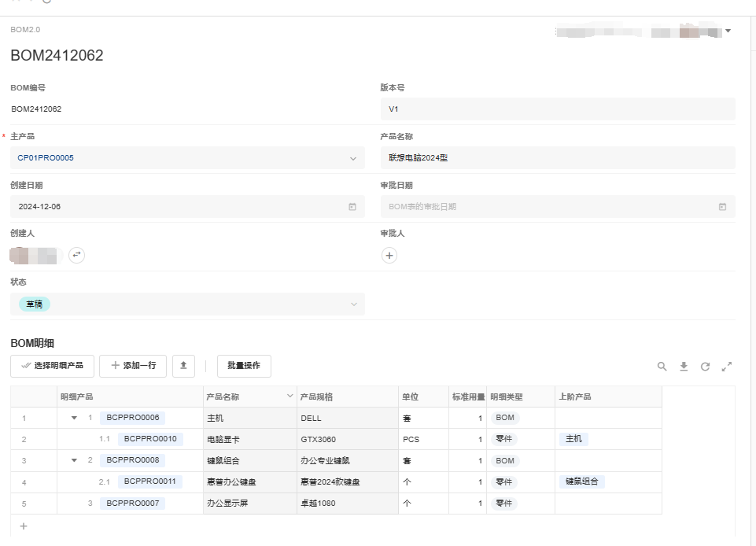This screenshot has height=546, width=756.
Task: Add an approver with the plus icon
Action: [x=389, y=255]
